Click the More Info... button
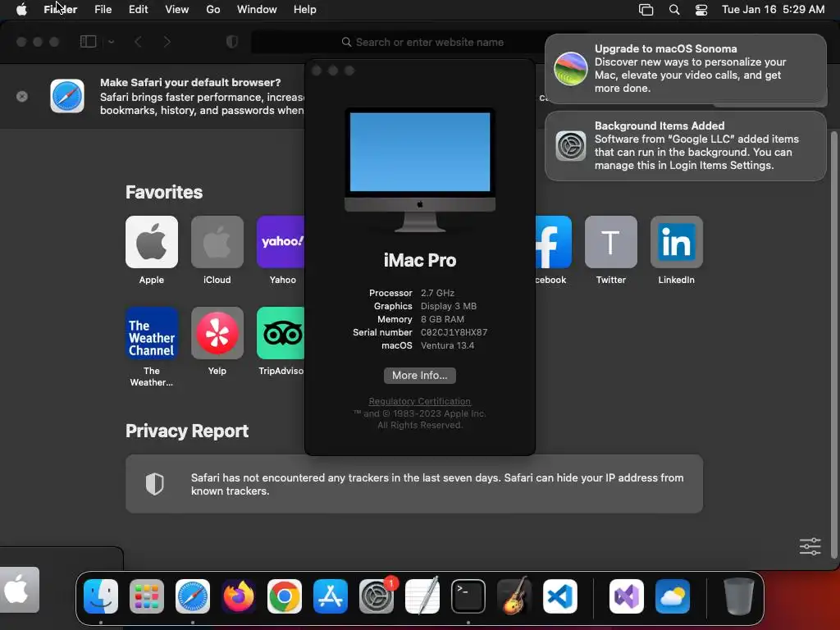840x630 pixels. 419,376
